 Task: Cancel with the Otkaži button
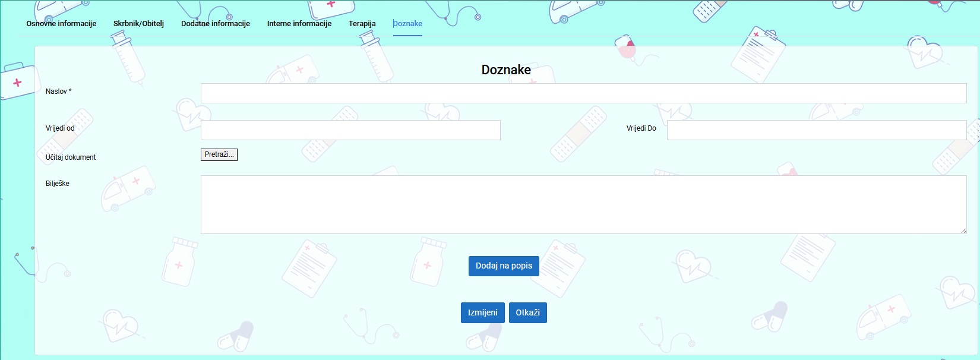point(527,312)
